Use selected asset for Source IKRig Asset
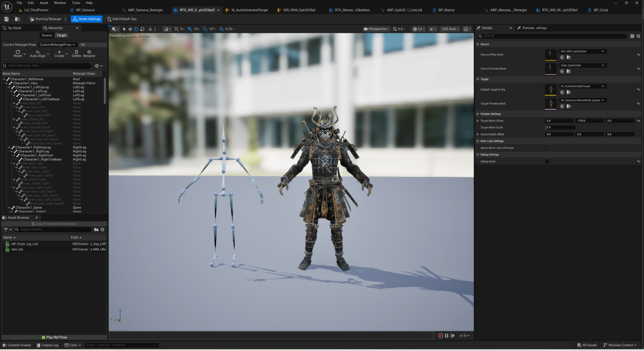Screen dimensions: 644x351 click(x=562, y=58)
